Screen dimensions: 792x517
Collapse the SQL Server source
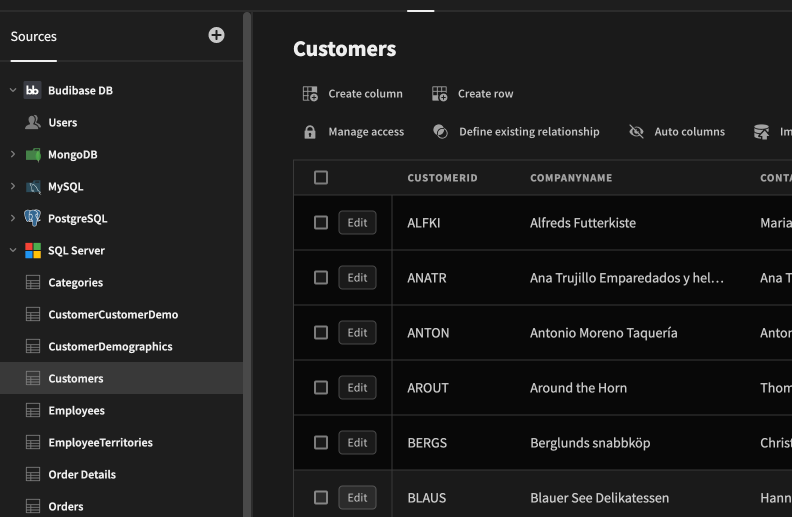coord(13,251)
